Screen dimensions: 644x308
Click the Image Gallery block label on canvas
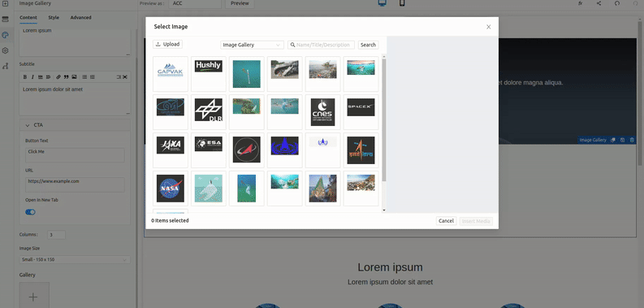593,141
